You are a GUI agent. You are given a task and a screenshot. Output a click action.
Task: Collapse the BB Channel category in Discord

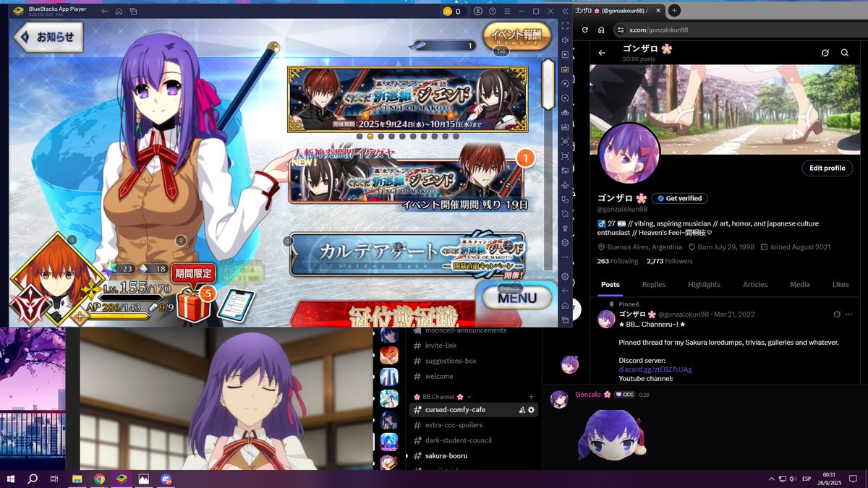point(443,397)
